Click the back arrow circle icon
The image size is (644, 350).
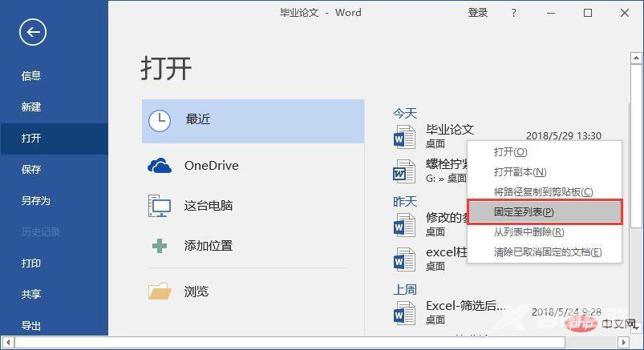tap(33, 32)
